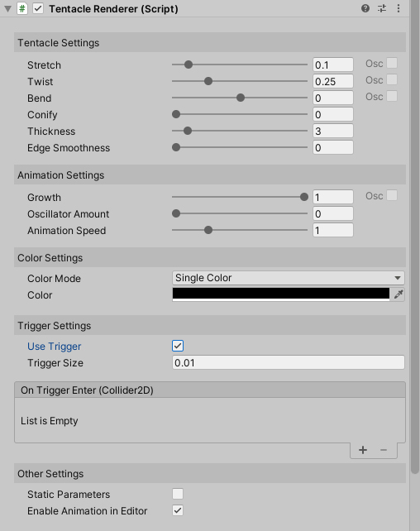Add an On Trigger Enter event with plus

coord(363,450)
